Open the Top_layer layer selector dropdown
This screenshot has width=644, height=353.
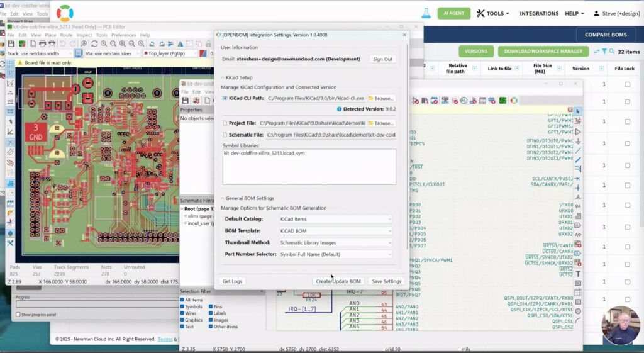pyautogui.click(x=170, y=53)
